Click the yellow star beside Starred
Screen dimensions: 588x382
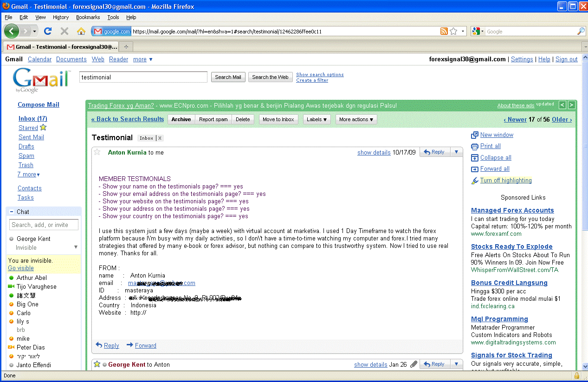[43, 128]
